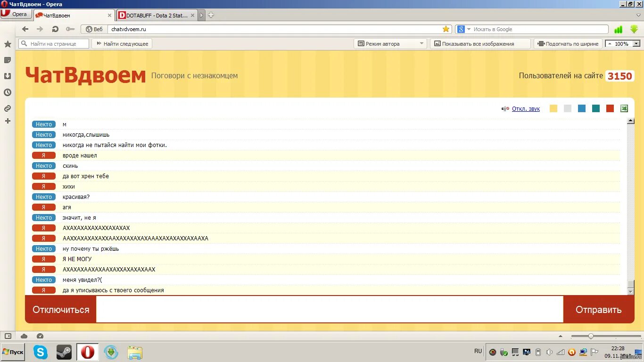This screenshot has height=362, width=644.
Task: Open Opera Turbo green bars icon
Action: pos(618,29)
